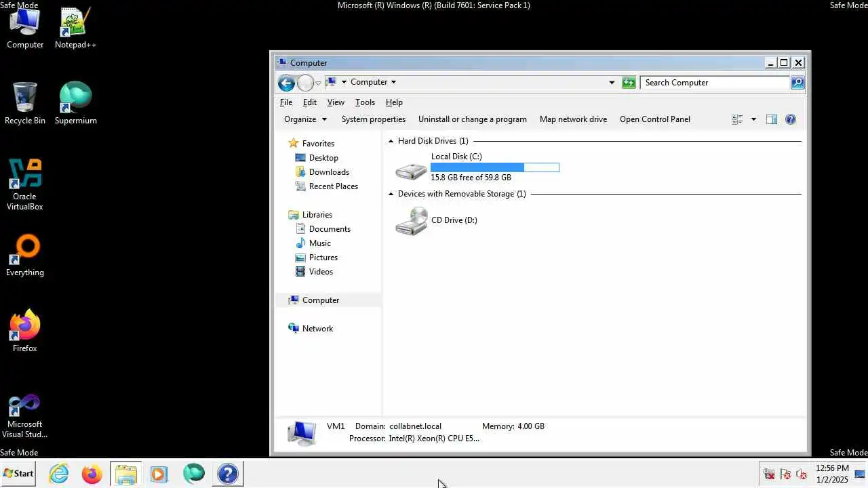Select Network in the navigation pane

point(317,329)
